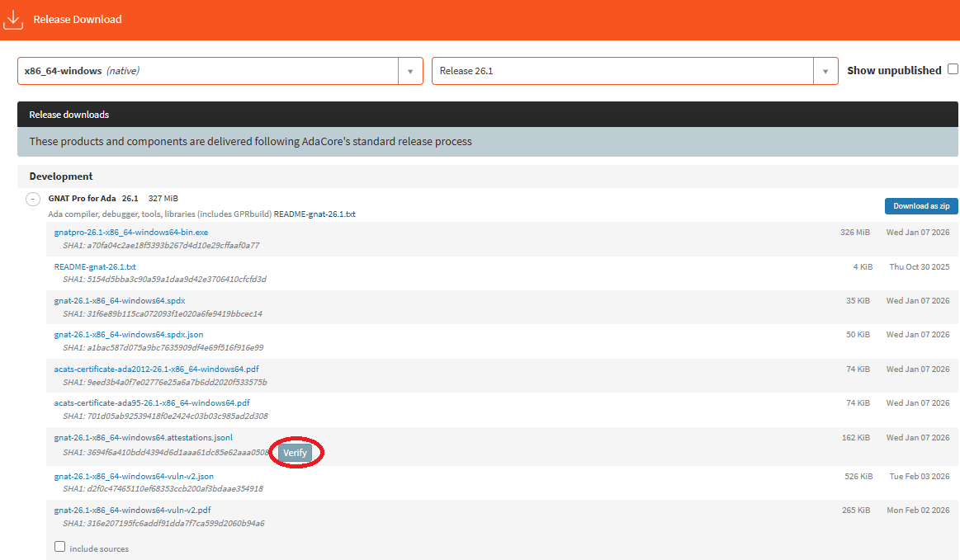Open the README-gnat-26.1.txt file link in list
Viewport: 960px width, 560px height.
[x=95, y=267]
